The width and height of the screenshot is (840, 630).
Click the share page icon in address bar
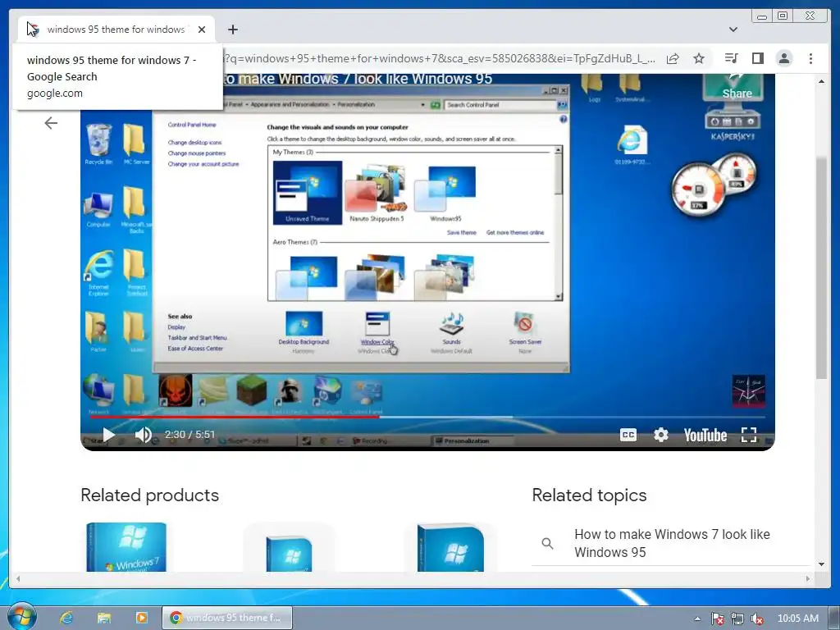tap(673, 58)
